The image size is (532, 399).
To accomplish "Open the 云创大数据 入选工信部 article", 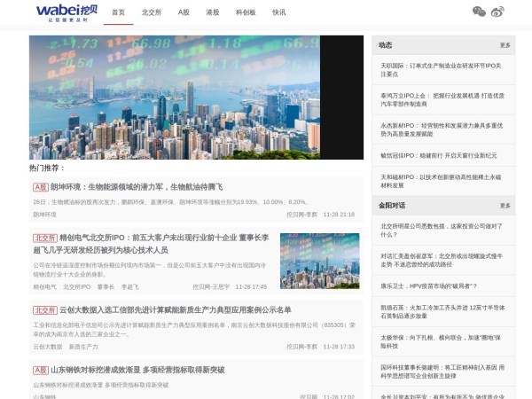I will point(175,310).
